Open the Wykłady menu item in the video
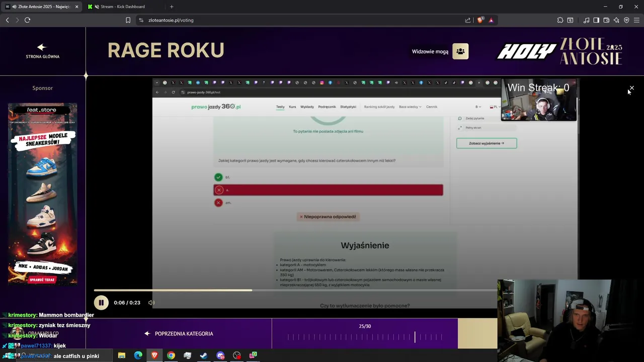Viewport: 644px width, 362px height. pos(307,107)
